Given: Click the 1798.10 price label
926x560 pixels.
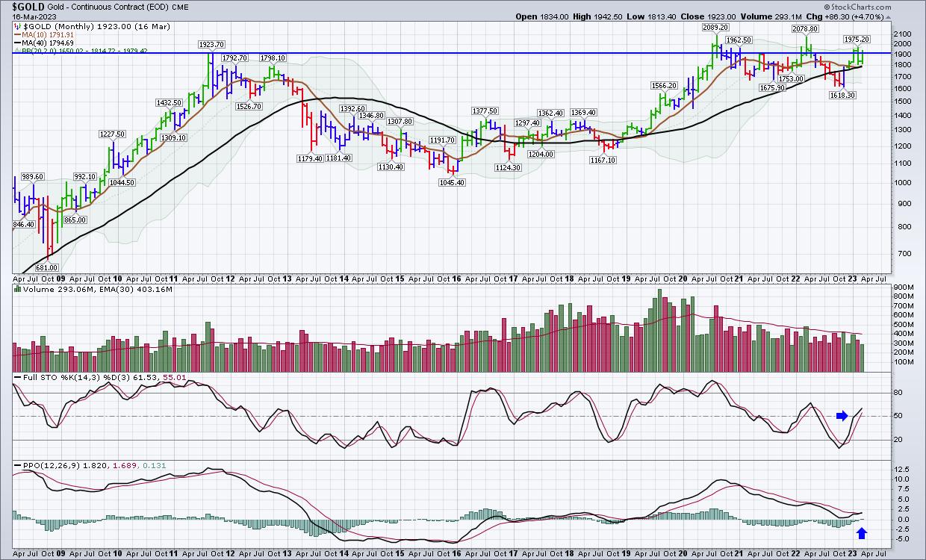Looking at the screenshot, I should coord(273,57).
